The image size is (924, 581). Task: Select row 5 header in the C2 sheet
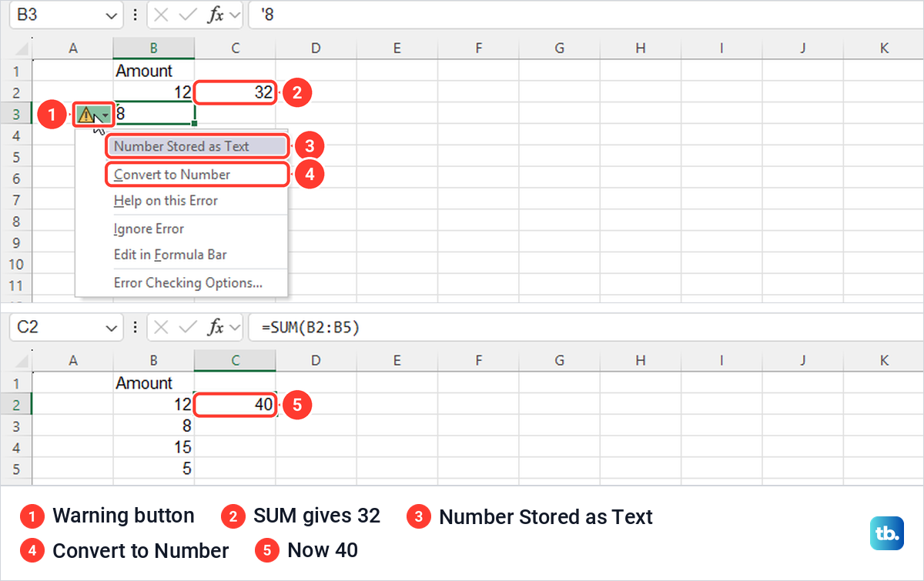pos(16,468)
